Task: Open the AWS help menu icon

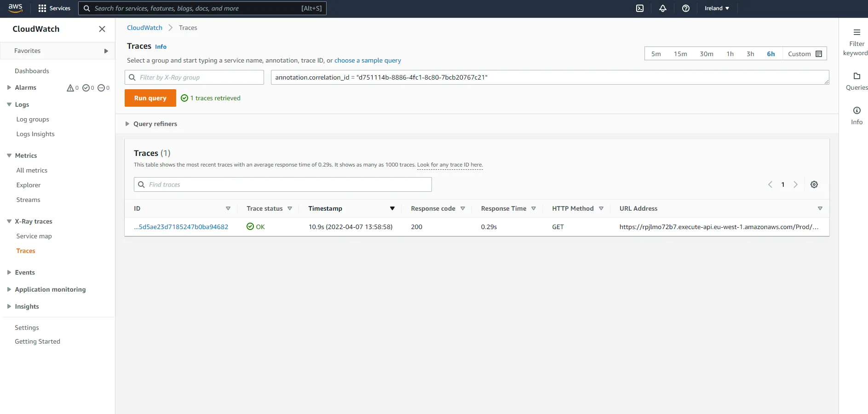Action: 685,8
